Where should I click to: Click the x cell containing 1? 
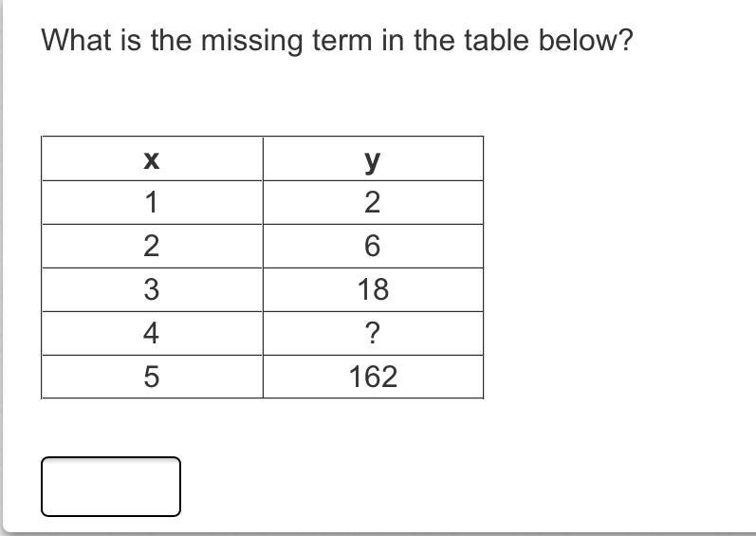[152, 202]
